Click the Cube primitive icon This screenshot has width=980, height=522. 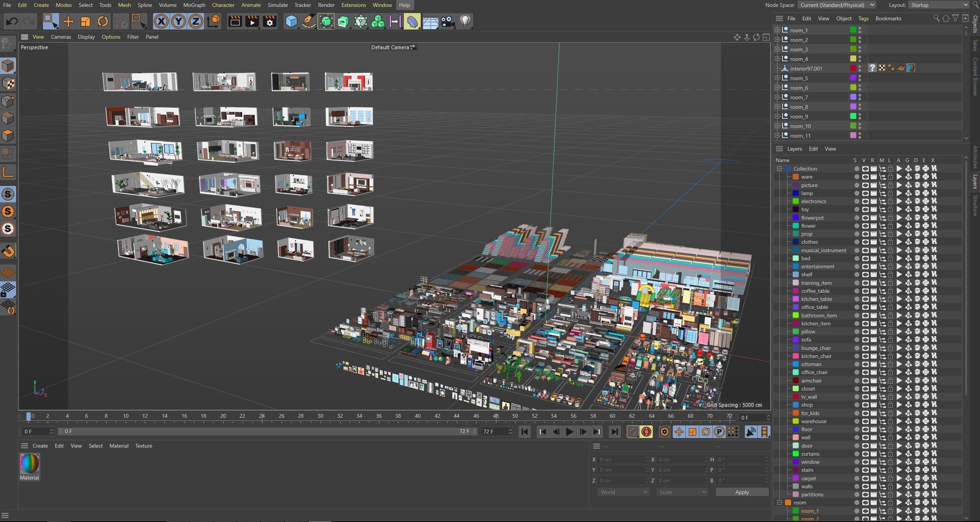click(x=291, y=21)
